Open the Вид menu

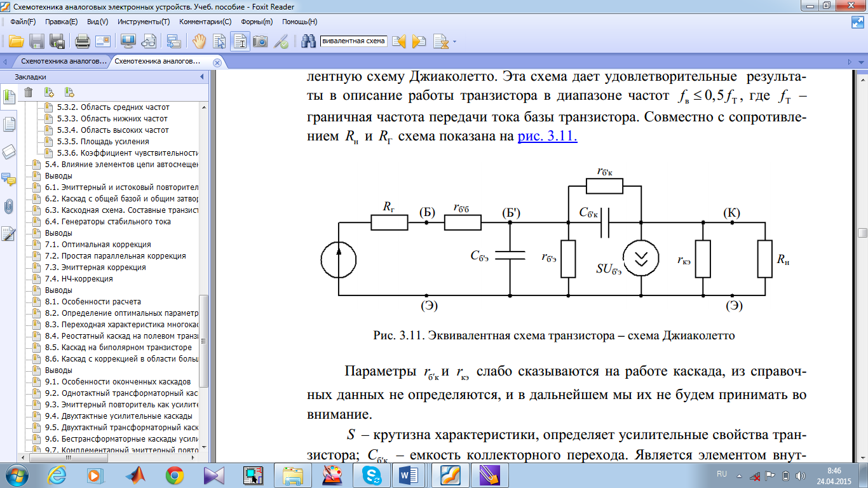[x=97, y=22]
